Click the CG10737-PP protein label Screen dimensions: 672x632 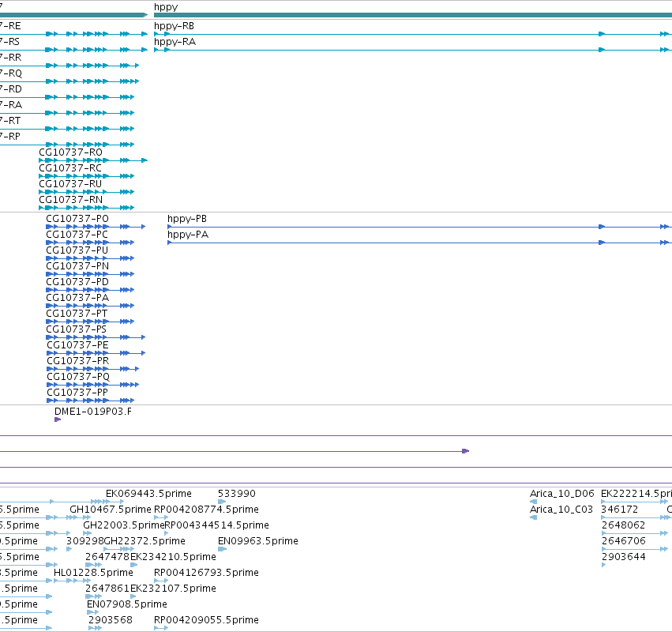coord(77,393)
